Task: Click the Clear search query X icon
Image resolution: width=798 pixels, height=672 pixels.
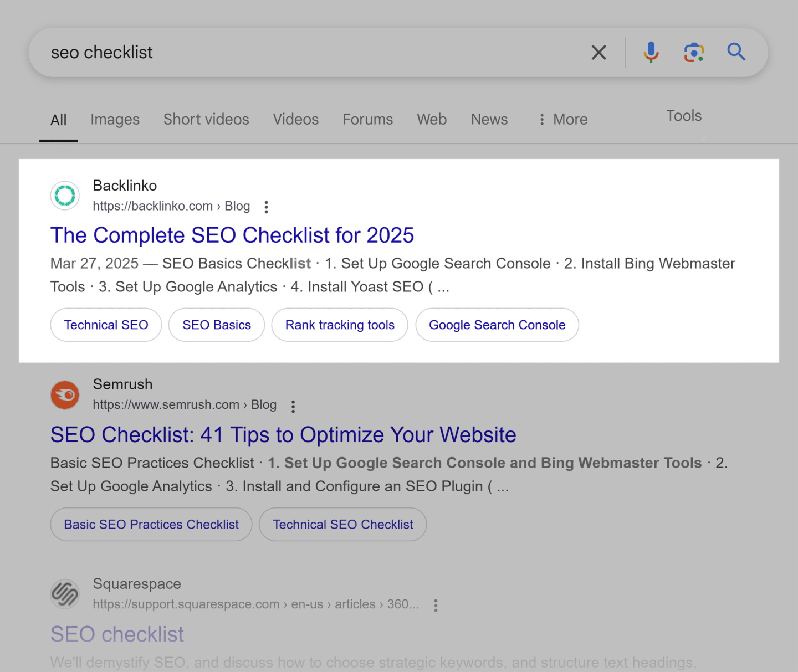Action: click(x=599, y=52)
